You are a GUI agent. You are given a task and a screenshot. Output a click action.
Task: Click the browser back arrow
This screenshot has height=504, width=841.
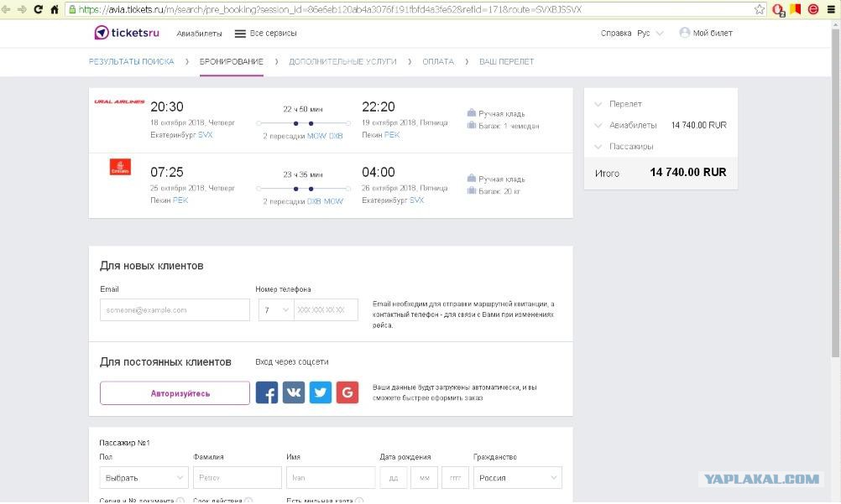click(6, 9)
